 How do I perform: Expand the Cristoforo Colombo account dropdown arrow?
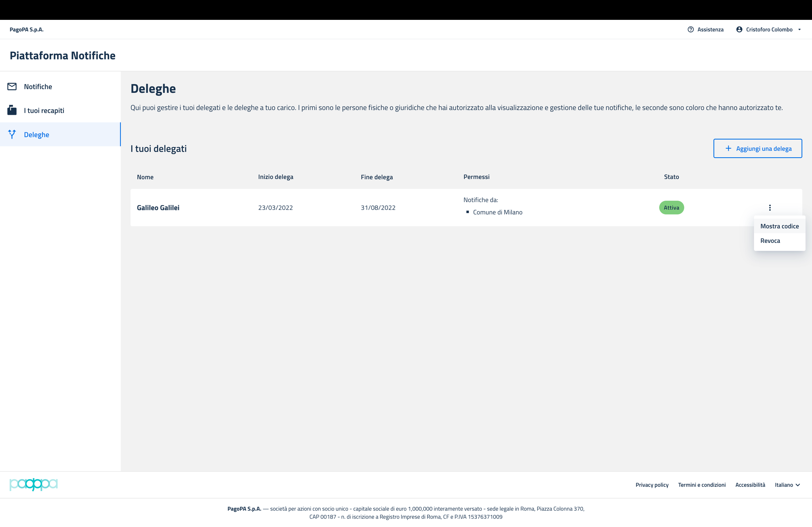799,30
